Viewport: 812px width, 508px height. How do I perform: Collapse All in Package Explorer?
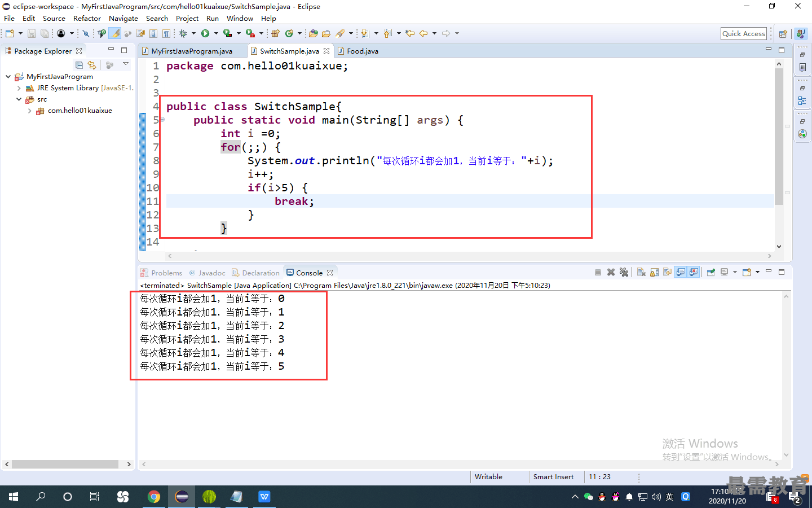point(79,65)
